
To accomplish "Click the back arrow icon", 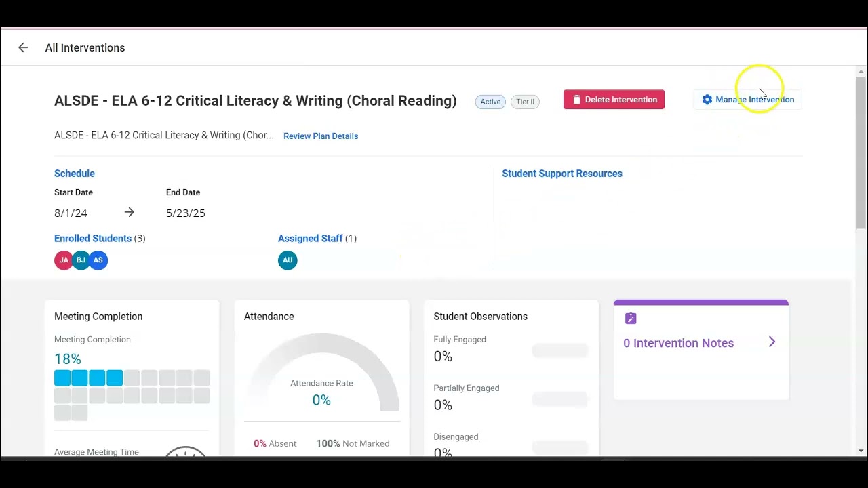I will coord(23,47).
